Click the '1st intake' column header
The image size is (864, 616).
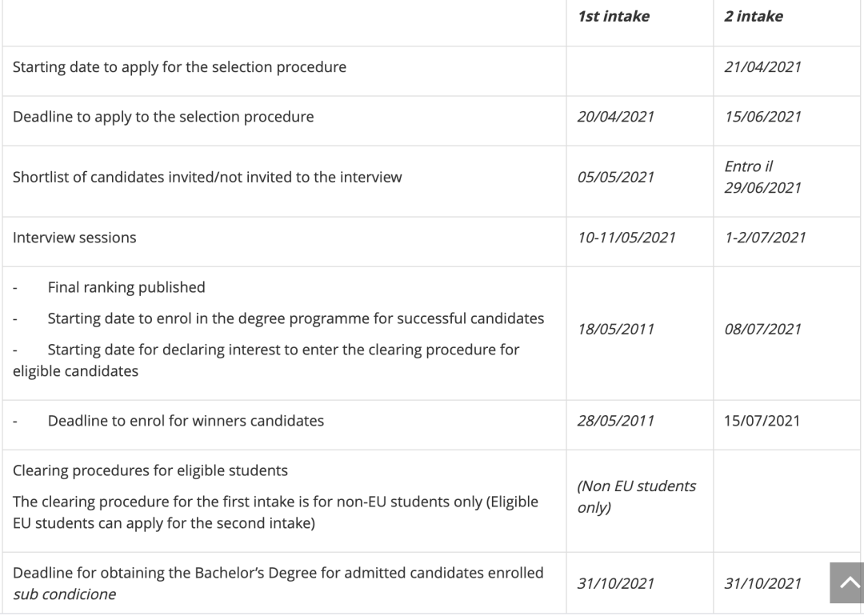613,16
